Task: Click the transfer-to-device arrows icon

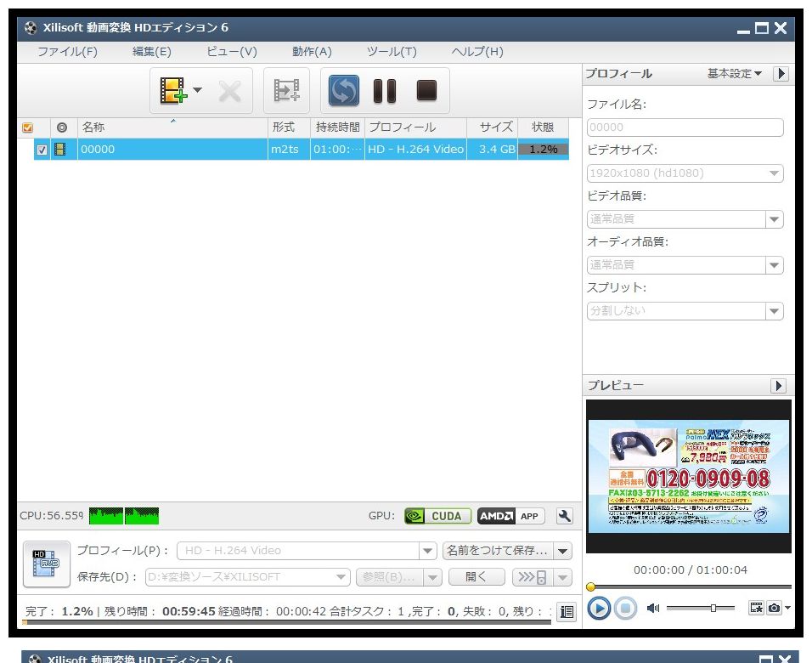Action: 533,577
